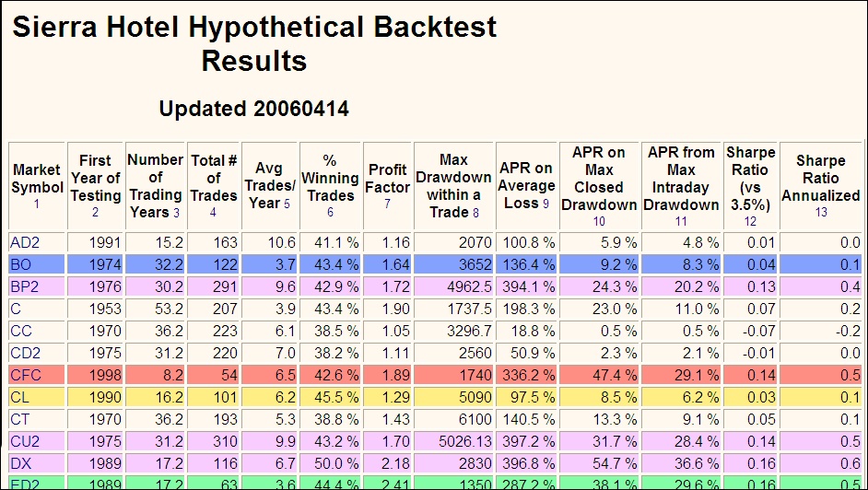Follow footnote 12 under Sharpe Ratio (vs 3.5%)

pyautogui.click(x=750, y=222)
